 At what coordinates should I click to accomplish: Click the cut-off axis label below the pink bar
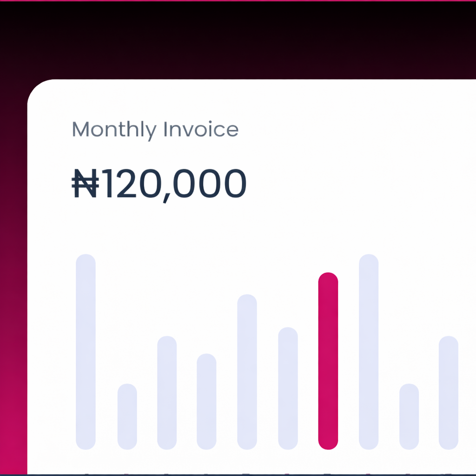click(328, 473)
